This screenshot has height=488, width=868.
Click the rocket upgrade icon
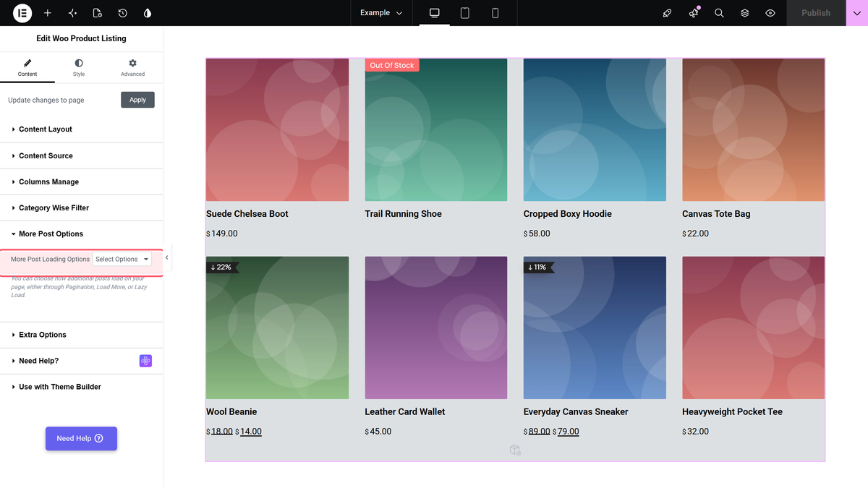click(x=668, y=13)
